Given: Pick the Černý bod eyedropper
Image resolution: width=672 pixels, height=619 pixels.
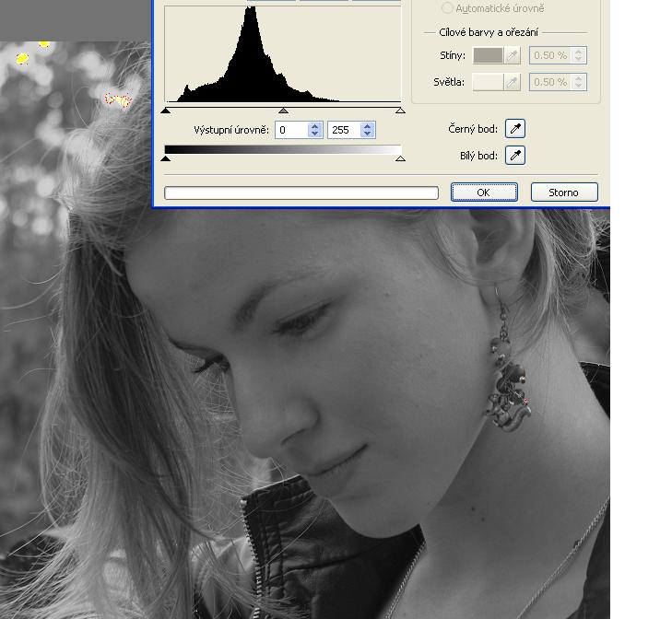Looking at the screenshot, I should point(515,130).
